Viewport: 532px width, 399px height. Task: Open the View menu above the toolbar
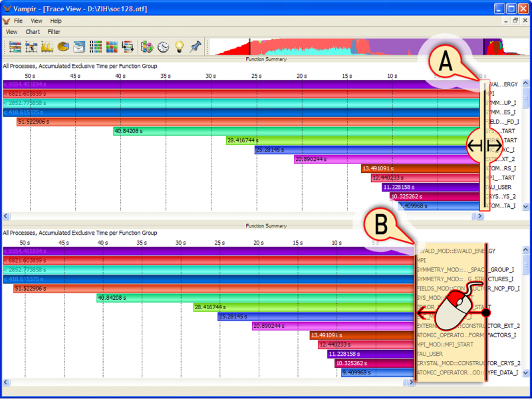[11, 32]
